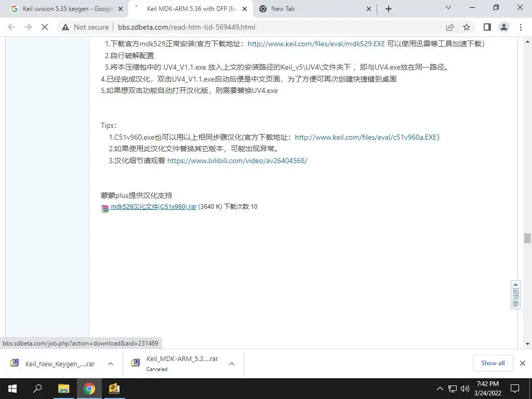Open the Windows Start menu
The height and width of the screenshot is (399, 532).
coord(12,389)
